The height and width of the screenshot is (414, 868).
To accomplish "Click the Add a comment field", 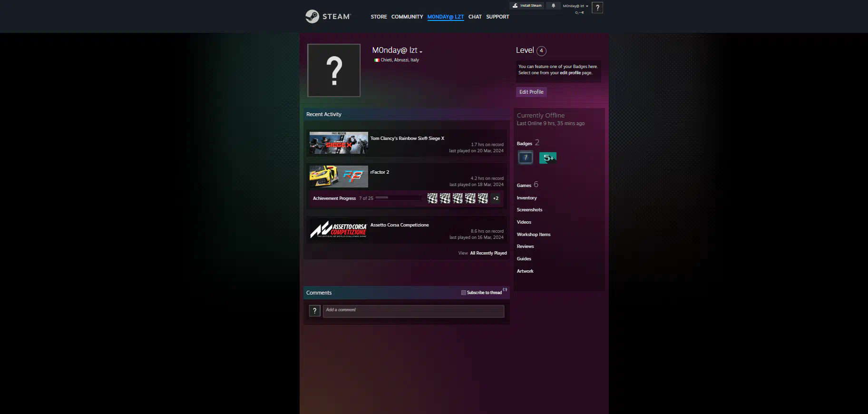I will click(413, 311).
